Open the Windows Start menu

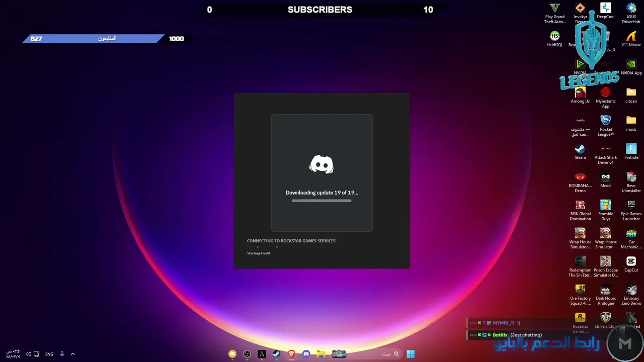coord(411,354)
